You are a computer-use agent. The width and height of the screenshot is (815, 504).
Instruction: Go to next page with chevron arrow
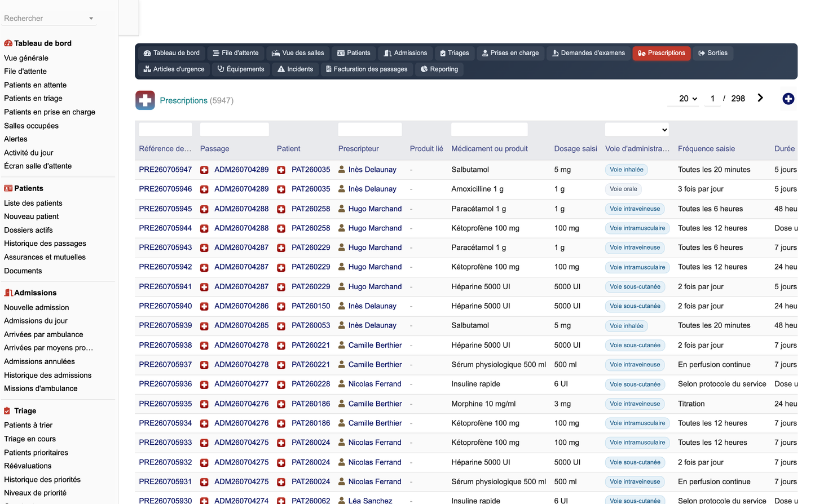click(x=760, y=98)
